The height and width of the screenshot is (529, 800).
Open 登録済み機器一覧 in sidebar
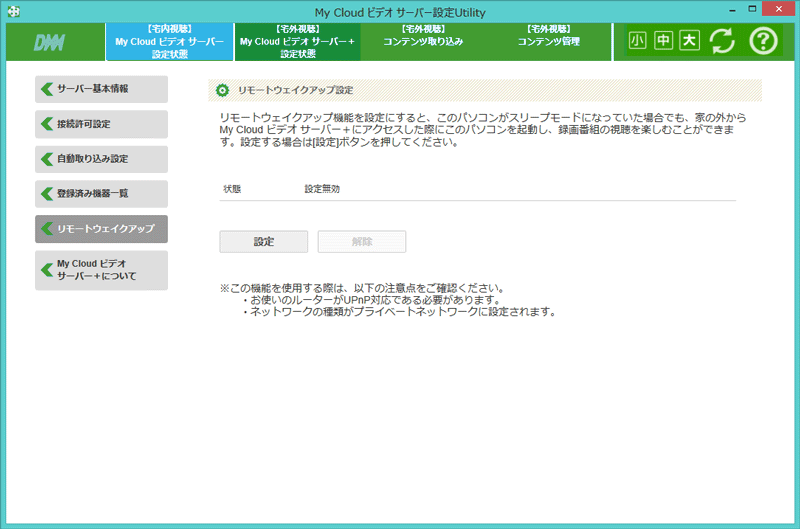pyautogui.click(x=102, y=194)
